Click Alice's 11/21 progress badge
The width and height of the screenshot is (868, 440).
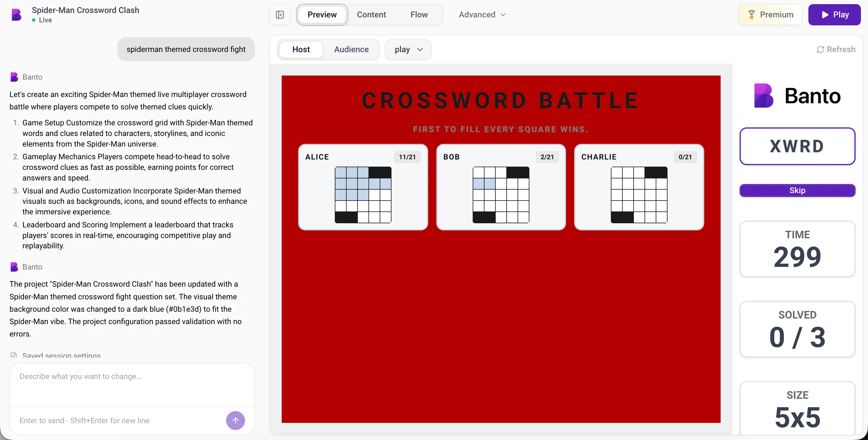pyautogui.click(x=407, y=157)
